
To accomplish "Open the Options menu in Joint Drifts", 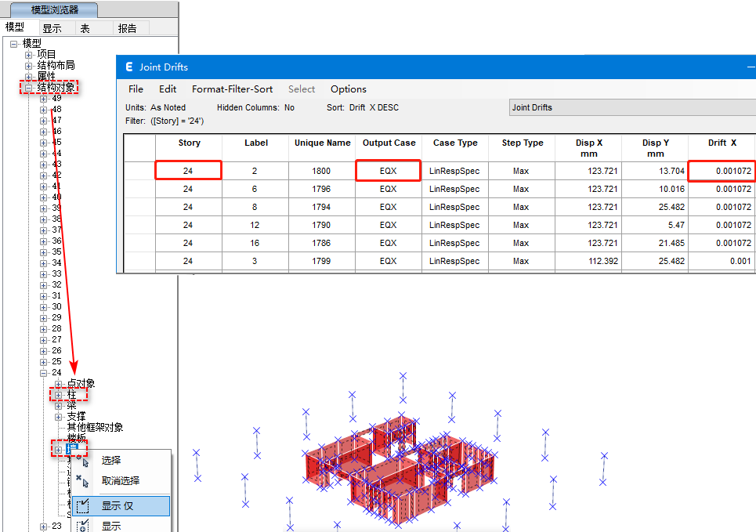I will pos(348,89).
